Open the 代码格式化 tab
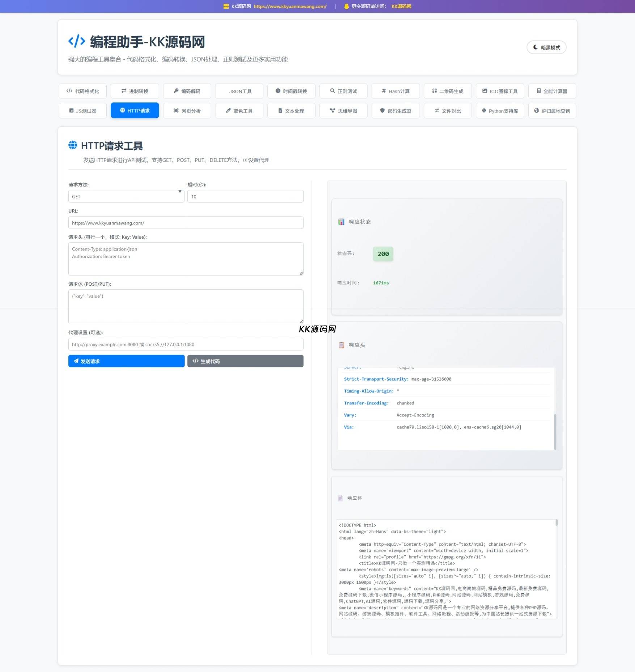635x672 pixels. click(82, 91)
